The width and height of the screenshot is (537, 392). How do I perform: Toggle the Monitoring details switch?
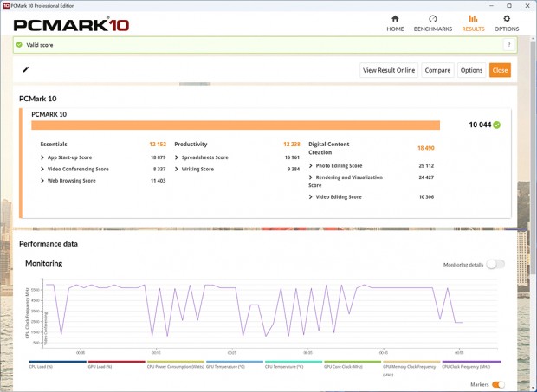click(x=495, y=265)
